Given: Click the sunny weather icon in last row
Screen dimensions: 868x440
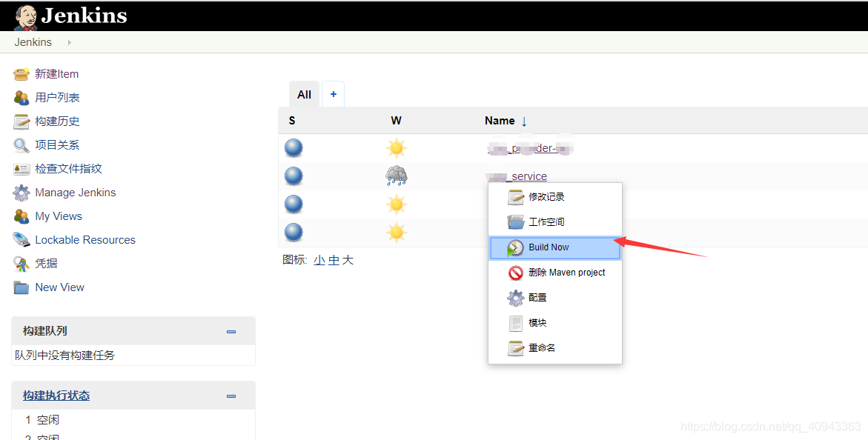Looking at the screenshot, I should 397,232.
